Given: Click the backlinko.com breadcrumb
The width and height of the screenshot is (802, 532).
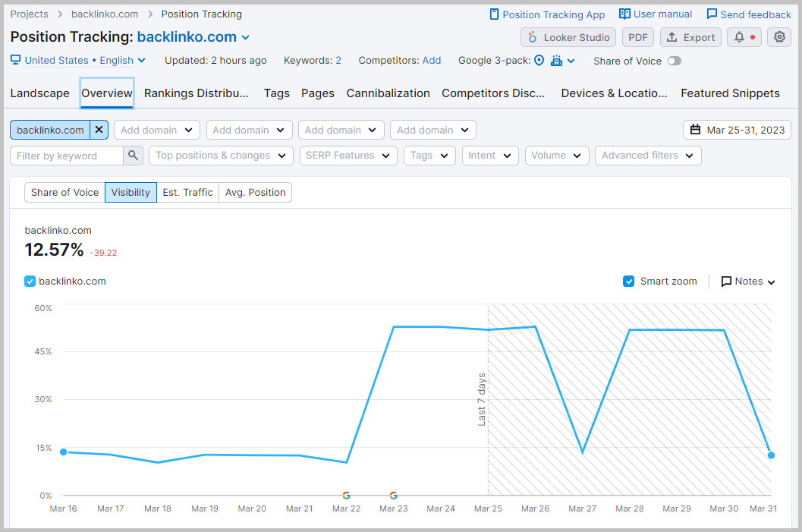Looking at the screenshot, I should tap(105, 14).
